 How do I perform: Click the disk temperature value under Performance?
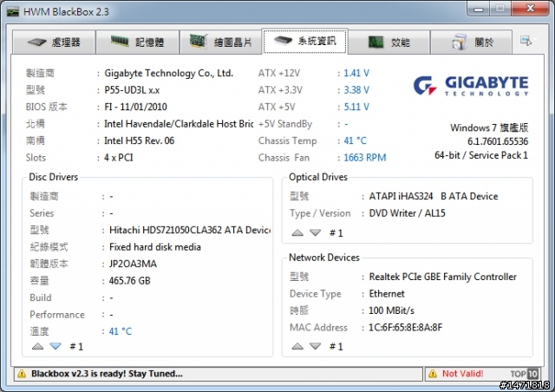(121, 331)
